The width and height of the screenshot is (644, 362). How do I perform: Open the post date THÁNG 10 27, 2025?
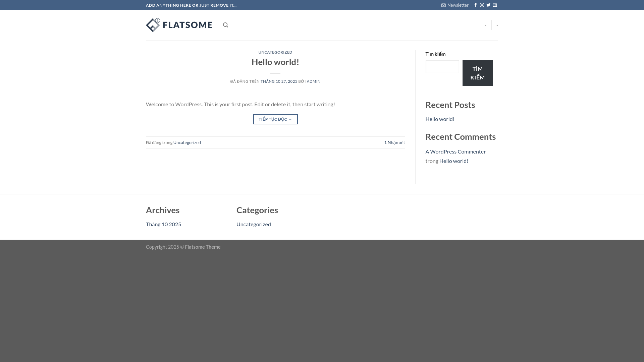point(279,81)
